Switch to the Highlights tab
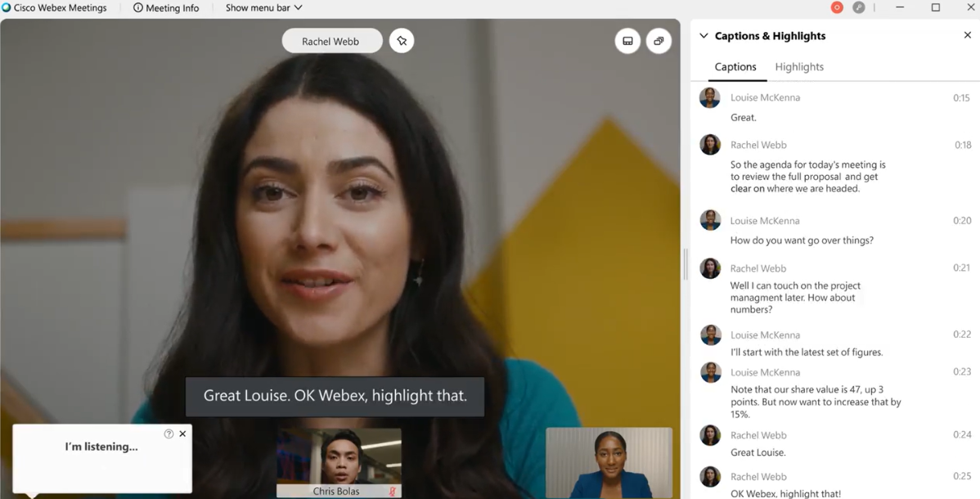Viewport: 980px width, 499px height. click(798, 66)
